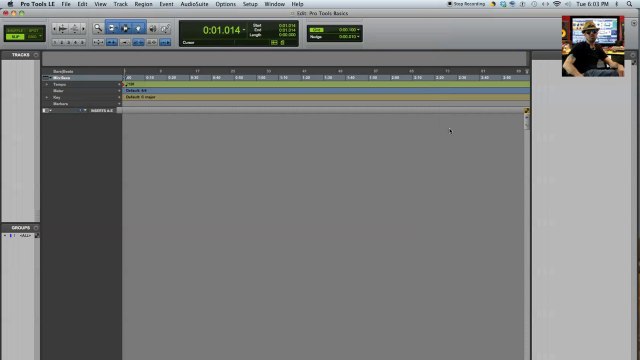This screenshot has width=640, height=360.
Task: Click MIDI zoom button
Action: (x=75, y=29)
